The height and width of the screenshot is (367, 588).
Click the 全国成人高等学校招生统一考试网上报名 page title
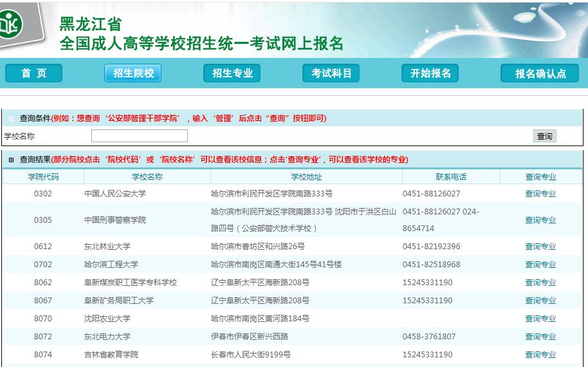click(x=201, y=44)
